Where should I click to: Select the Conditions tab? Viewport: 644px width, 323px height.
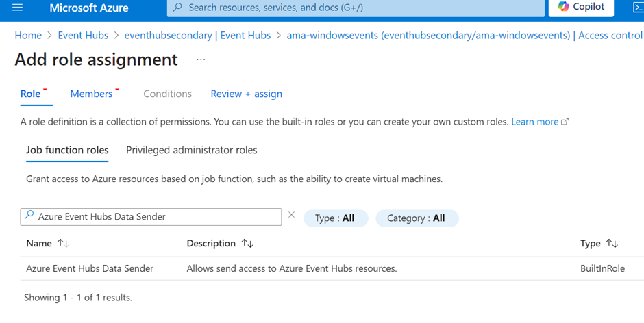click(168, 94)
